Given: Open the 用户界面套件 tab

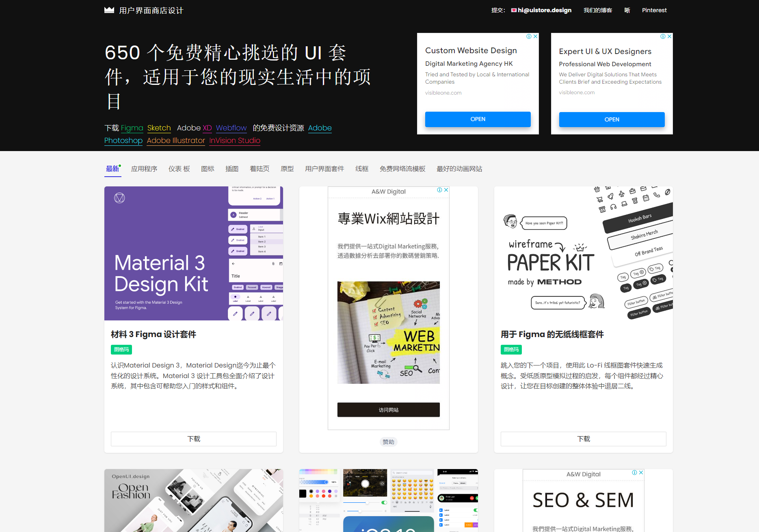Looking at the screenshot, I should [x=324, y=169].
